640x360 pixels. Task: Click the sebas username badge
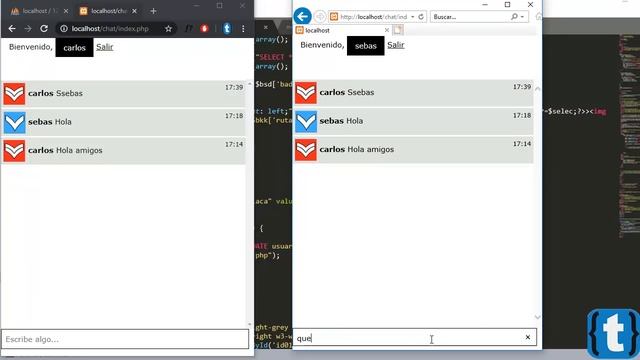tap(366, 46)
